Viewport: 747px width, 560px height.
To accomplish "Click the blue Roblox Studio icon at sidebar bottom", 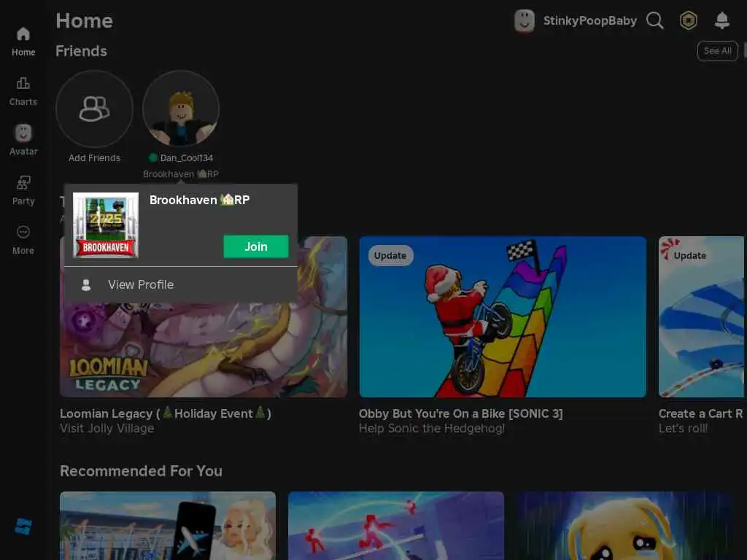I will 23,526.
